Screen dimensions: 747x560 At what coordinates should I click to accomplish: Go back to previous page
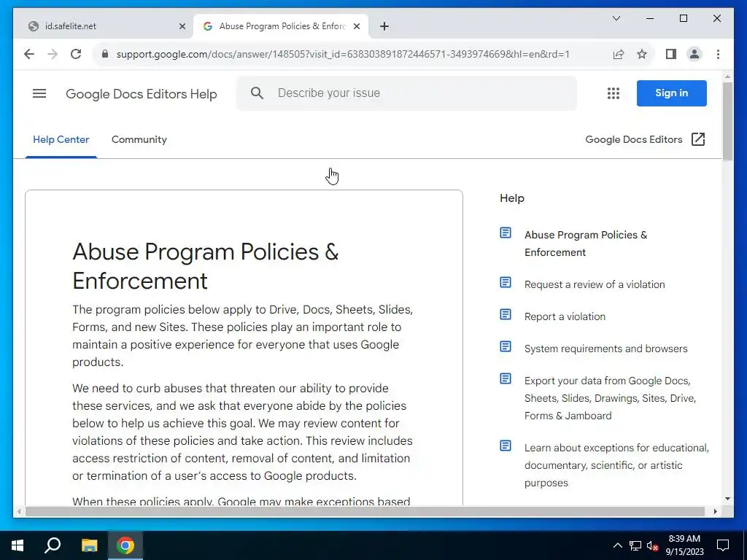(x=29, y=54)
